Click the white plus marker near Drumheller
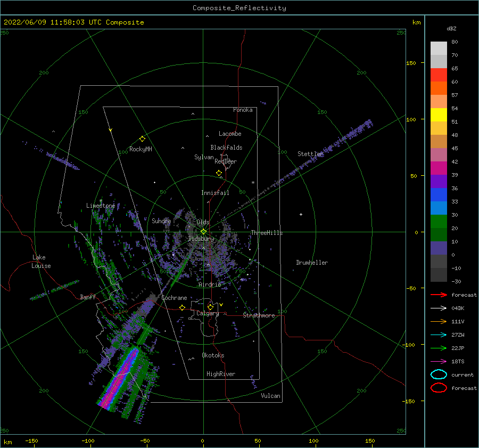 point(301,214)
